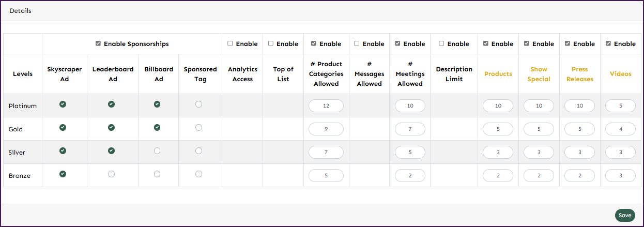Enable the Analytics Access column checkbox
The width and height of the screenshot is (644, 227).
230,44
